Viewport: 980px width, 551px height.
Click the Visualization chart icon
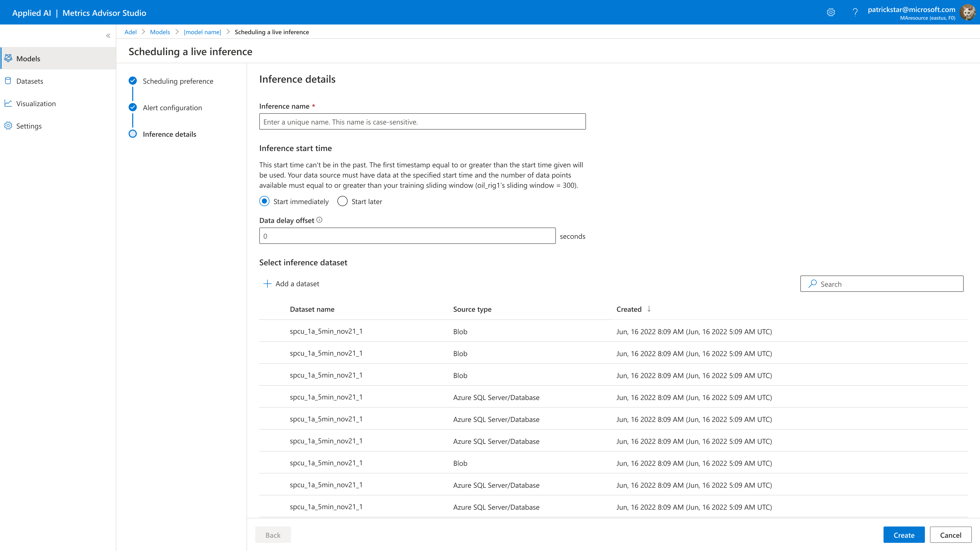[x=8, y=103]
